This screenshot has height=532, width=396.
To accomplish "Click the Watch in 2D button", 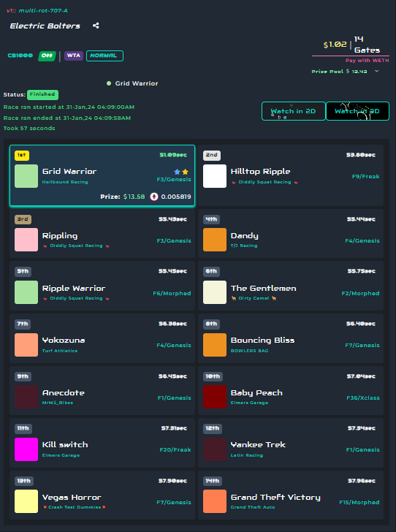I will 294,111.
